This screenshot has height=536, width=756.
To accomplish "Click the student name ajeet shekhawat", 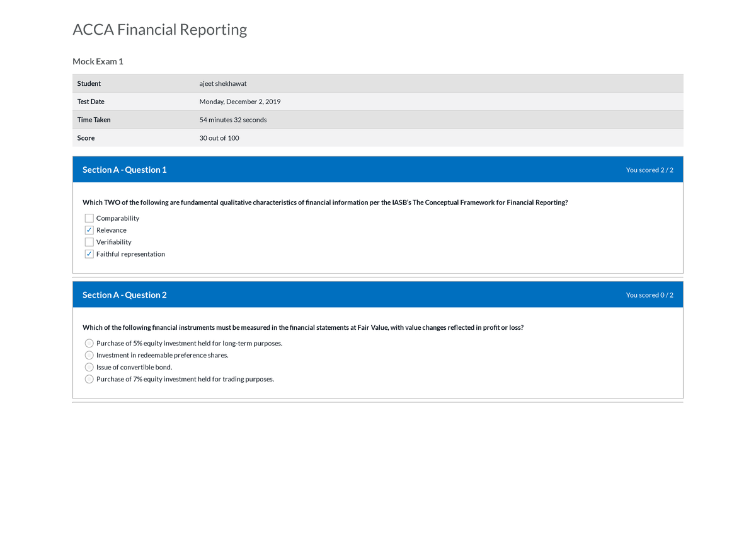I will [x=222, y=83].
